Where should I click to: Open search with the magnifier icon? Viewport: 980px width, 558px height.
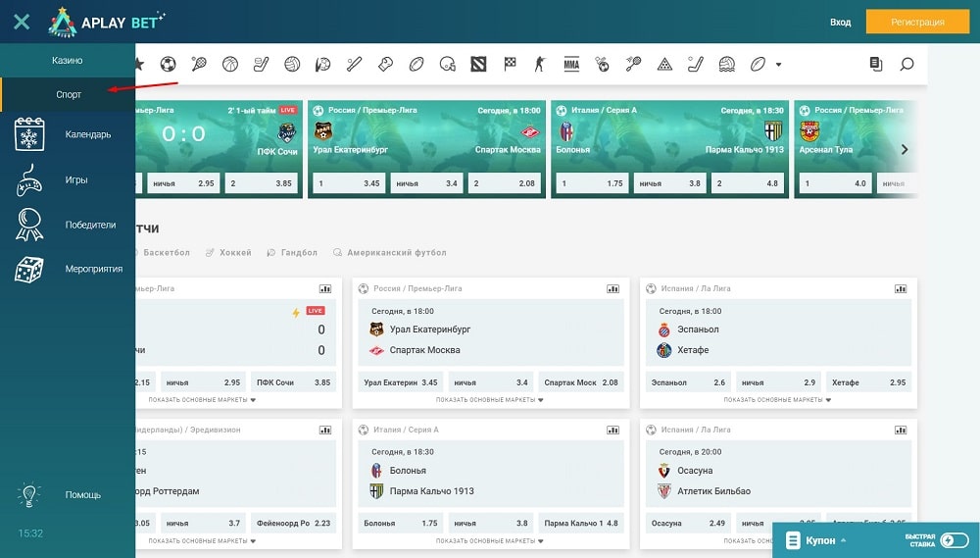[906, 64]
